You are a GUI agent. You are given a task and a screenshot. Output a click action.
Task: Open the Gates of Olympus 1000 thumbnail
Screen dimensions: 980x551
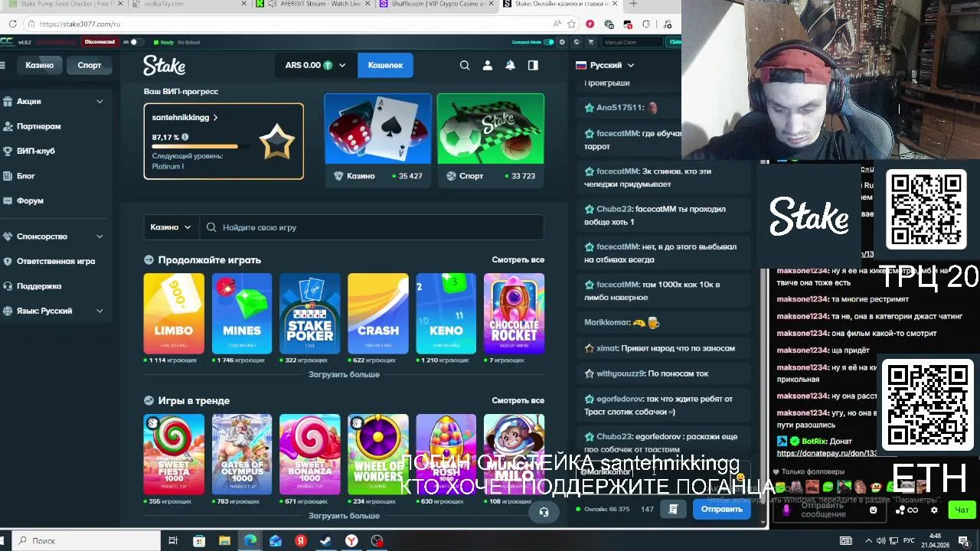[x=242, y=455]
